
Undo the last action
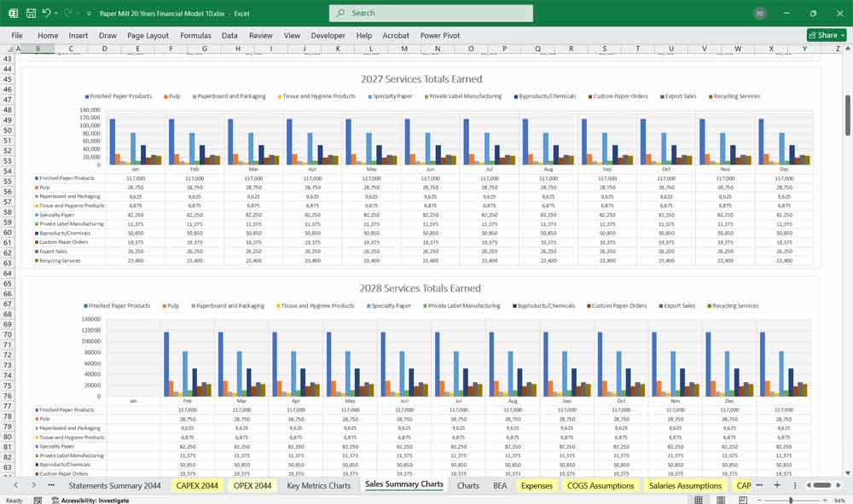(x=46, y=12)
